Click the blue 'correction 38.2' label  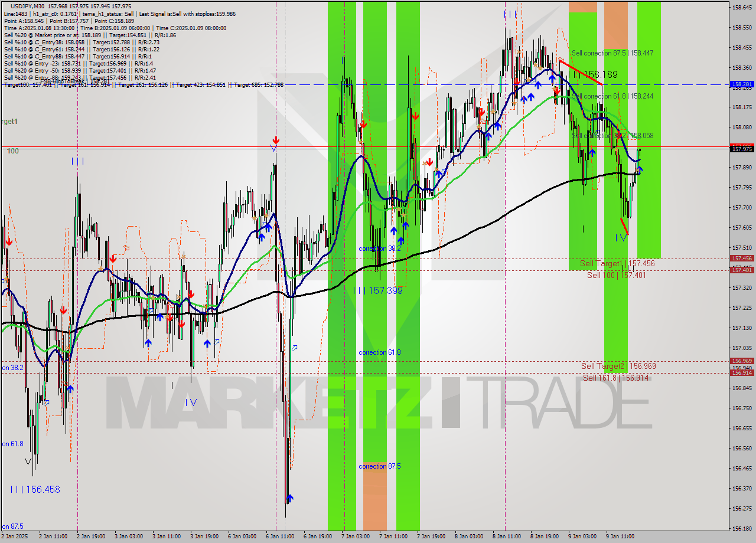pyautogui.click(x=379, y=248)
